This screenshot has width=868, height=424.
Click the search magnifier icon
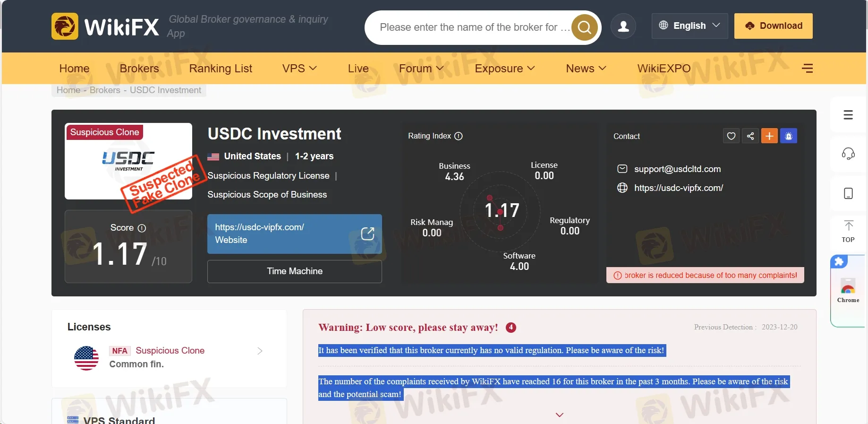[x=584, y=27]
